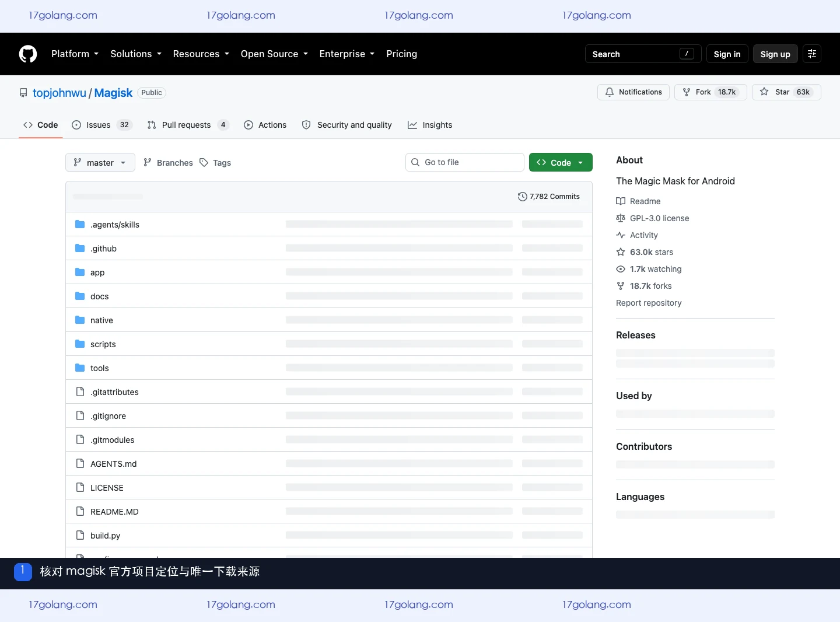Click the scripts folder icon

(80, 344)
